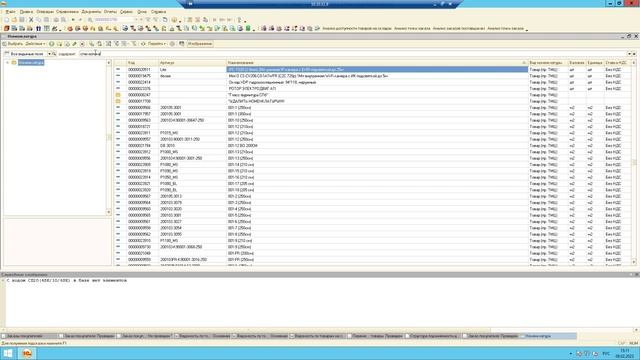Click the table scrollbar down arrow
The image size is (640, 360).
(x=634, y=262)
